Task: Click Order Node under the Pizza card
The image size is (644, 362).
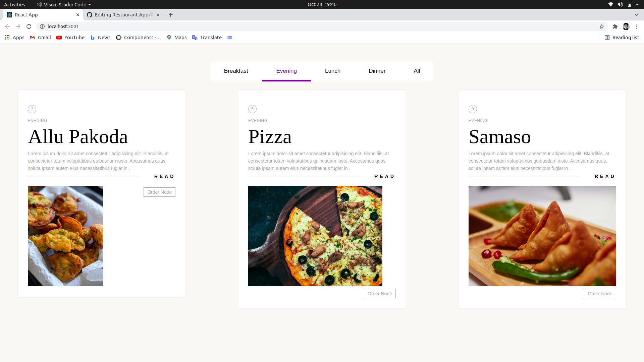Action: [x=379, y=293]
